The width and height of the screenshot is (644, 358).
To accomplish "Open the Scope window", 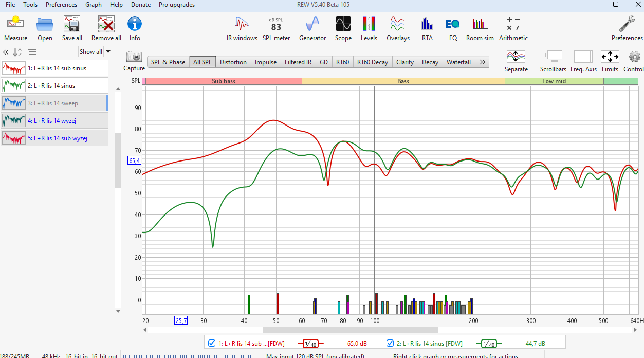I will pos(343,28).
